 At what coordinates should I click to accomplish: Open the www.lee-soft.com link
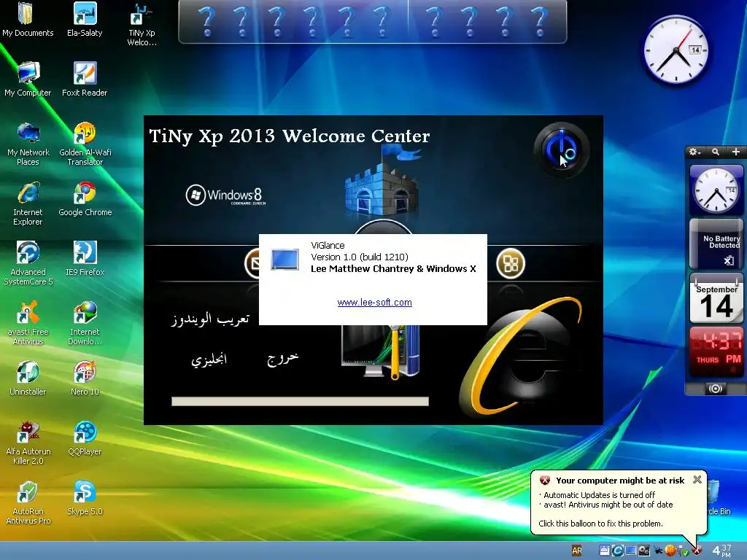374,303
